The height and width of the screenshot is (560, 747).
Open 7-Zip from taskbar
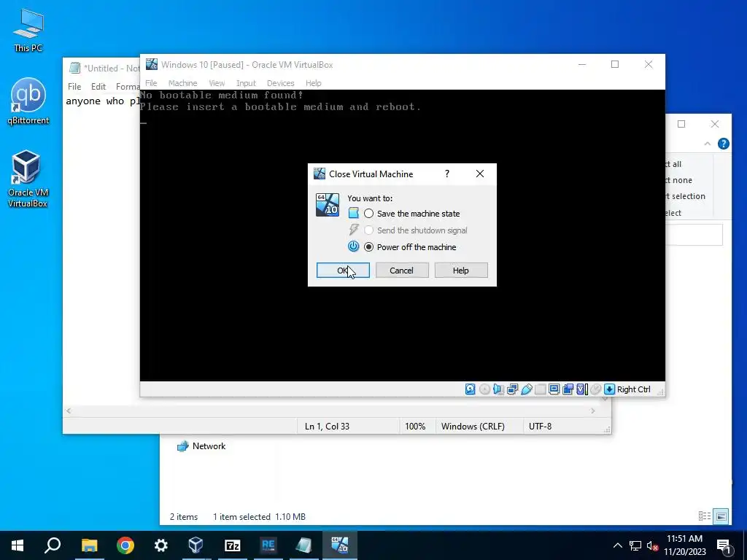(233, 545)
